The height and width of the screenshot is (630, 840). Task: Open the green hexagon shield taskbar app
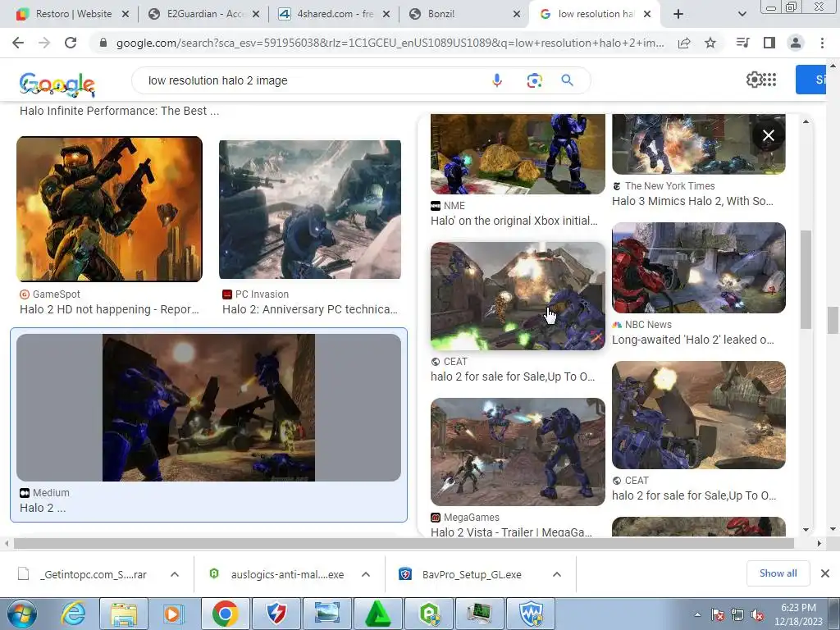coord(429,614)
